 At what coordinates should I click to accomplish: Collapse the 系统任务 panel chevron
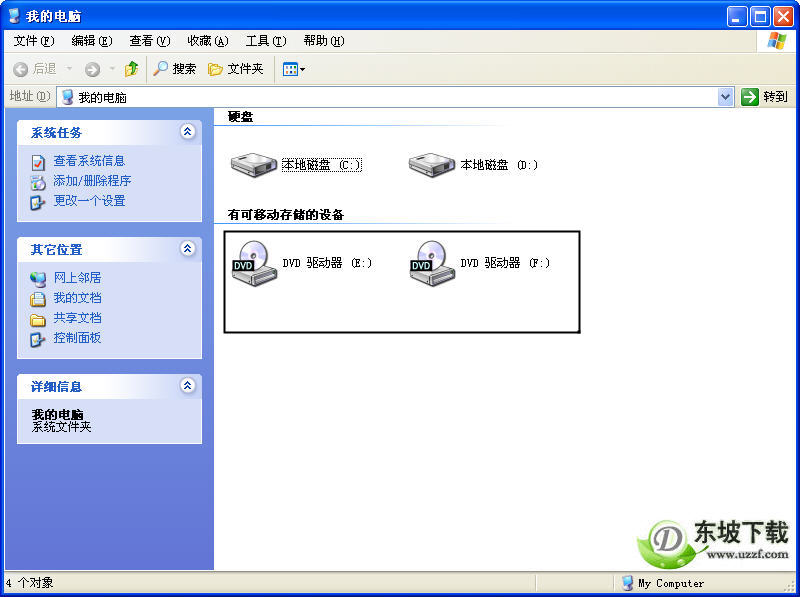click(188, 132)
